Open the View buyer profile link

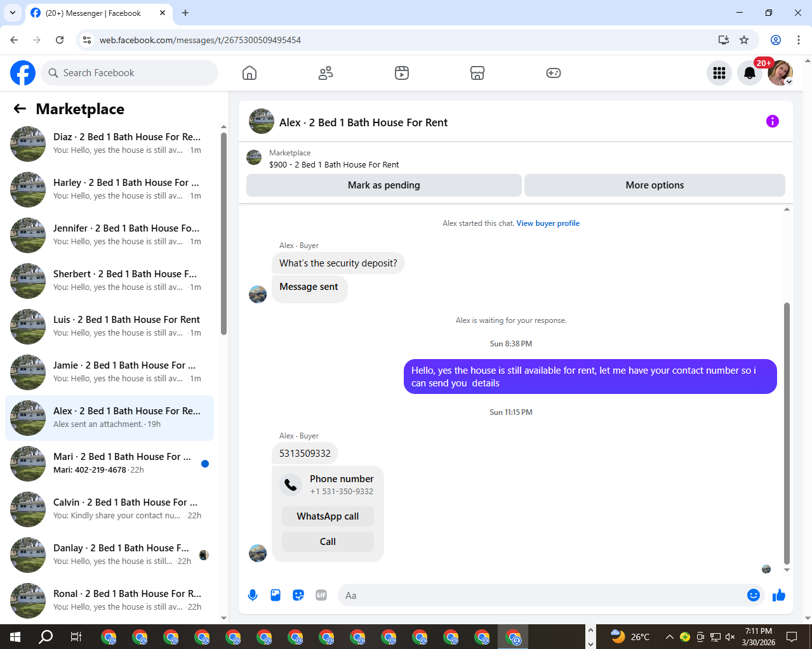click(x=548, y=223)
